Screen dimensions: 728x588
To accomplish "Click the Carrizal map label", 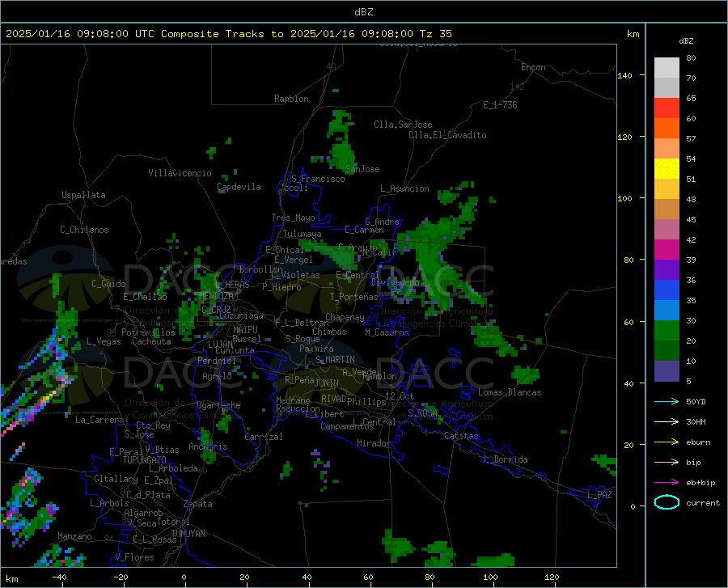I will coord(264,437).
